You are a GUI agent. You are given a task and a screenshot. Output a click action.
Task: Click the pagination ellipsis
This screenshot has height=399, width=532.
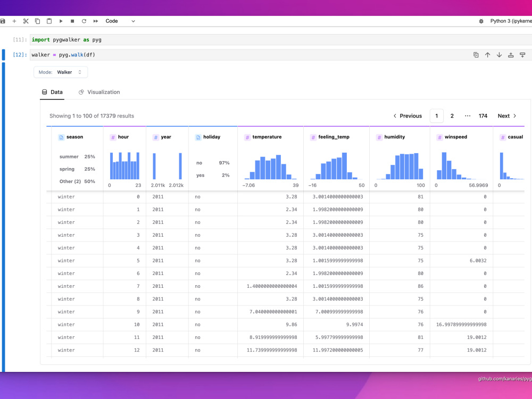pyautogui.click(x=468, y=115)
